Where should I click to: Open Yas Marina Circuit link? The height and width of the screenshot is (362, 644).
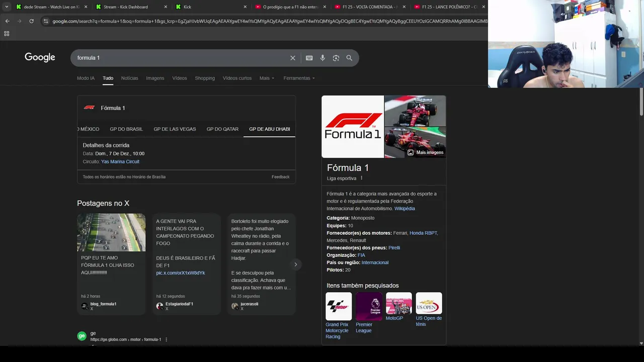click(x=120, y=161)
